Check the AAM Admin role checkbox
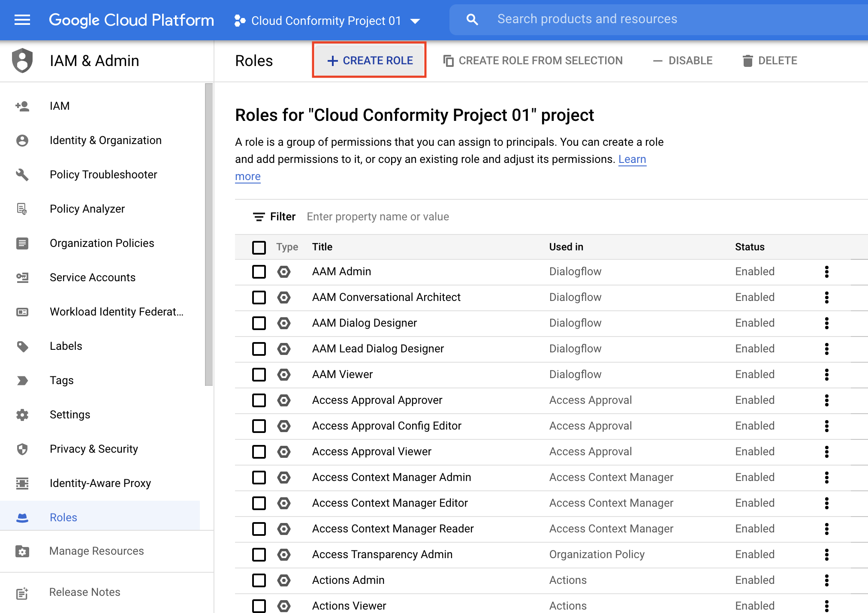The height and width of the screenshot is (613, 868). [x=259, y=272]
